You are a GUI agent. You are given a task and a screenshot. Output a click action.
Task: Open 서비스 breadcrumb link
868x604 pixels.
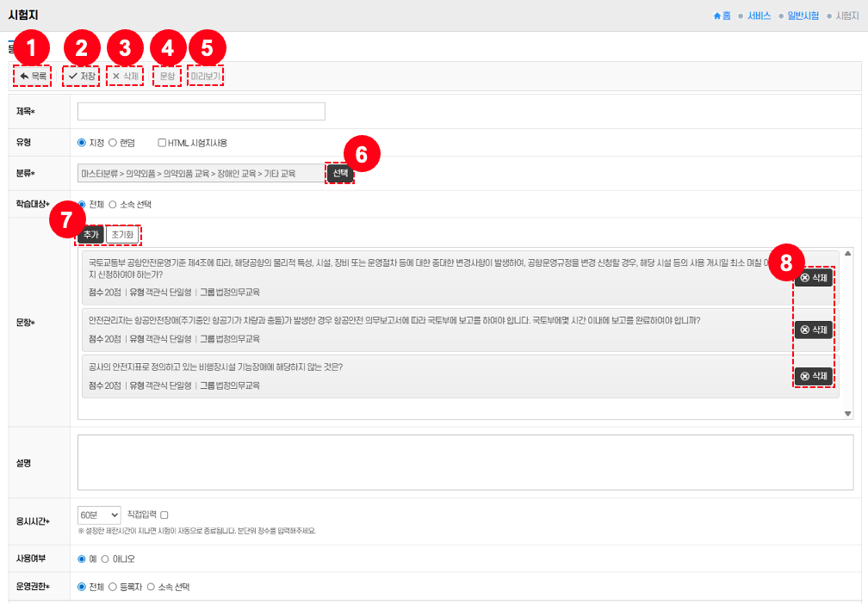point(759,15)
